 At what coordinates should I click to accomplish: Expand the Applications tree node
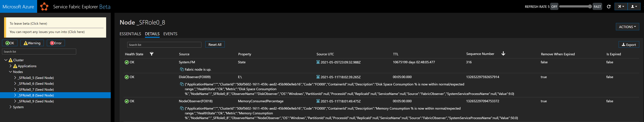tap(11, 66)
